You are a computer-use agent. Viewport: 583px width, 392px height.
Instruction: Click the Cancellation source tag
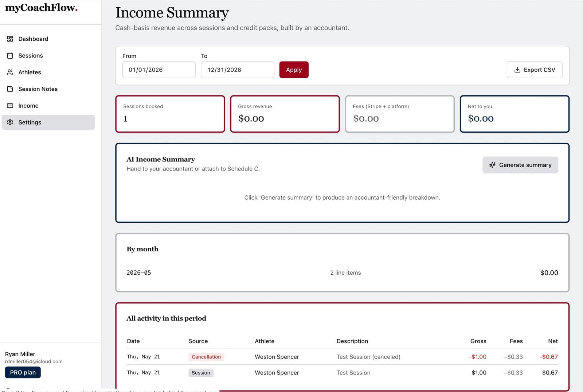pyautogui.click(x=206, y=357)
